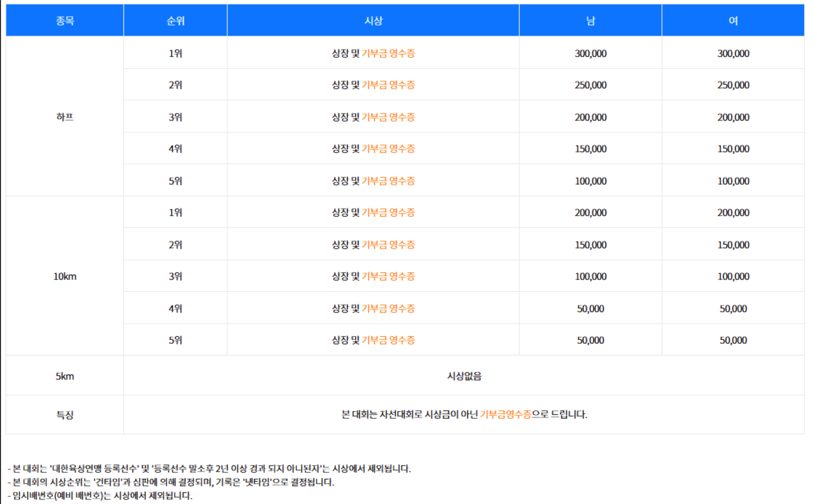Image resolution: width=817 pixels, height=504 pixels.
Task: Click the 하프 category cell
Action: click(x=65, y=117)
